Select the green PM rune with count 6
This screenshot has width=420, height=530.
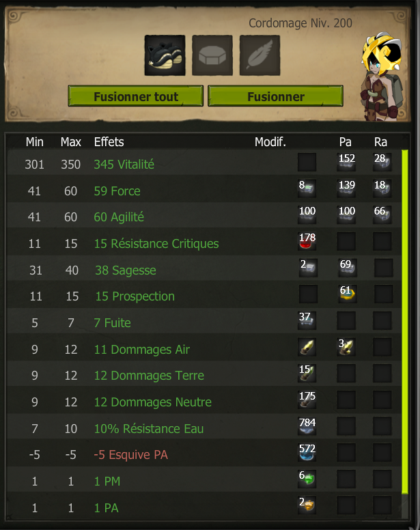[307, 479]
